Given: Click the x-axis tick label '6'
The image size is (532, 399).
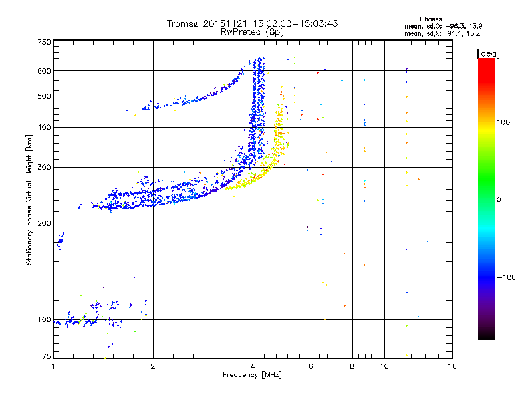Looking at the screenshot, I should (311, 366).
